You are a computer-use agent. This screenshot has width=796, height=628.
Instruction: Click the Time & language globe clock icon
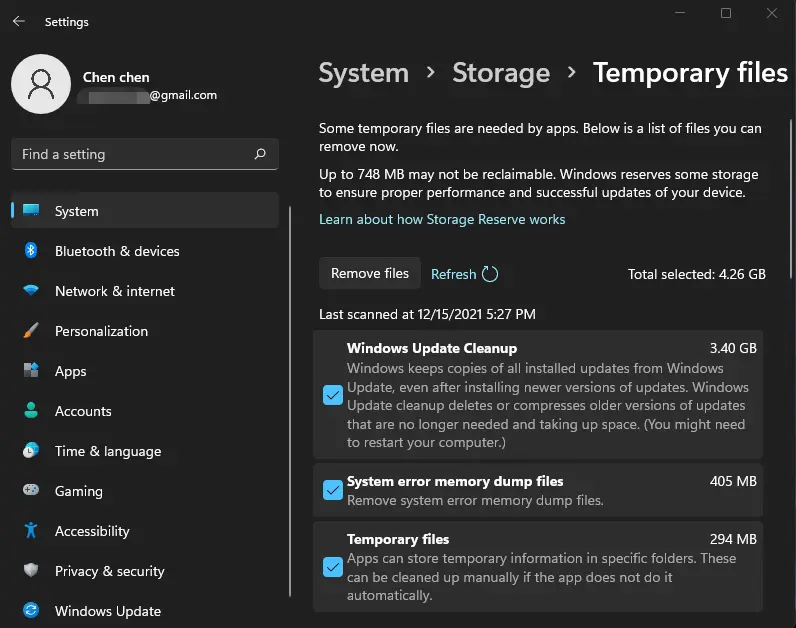(x=31, y=450)
